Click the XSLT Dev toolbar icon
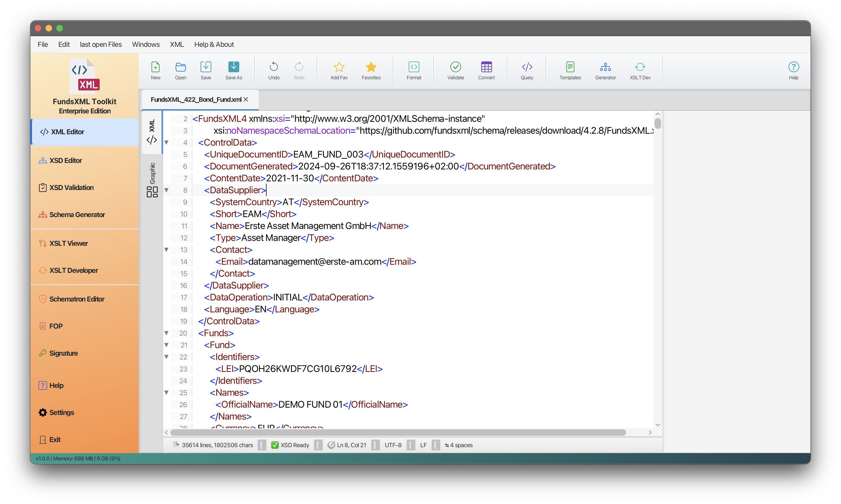 [x=640, y=67]
